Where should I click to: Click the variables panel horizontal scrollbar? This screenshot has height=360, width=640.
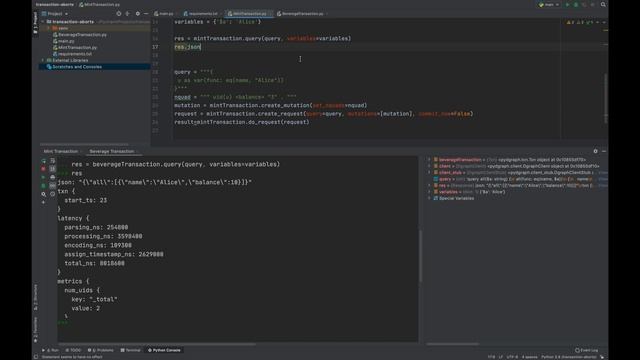(x=452, y=344)
